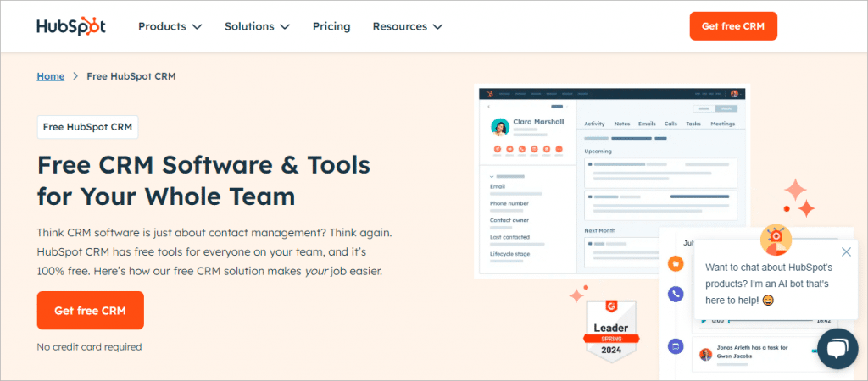Click the back arrow in contact panel

click(489, 106)
